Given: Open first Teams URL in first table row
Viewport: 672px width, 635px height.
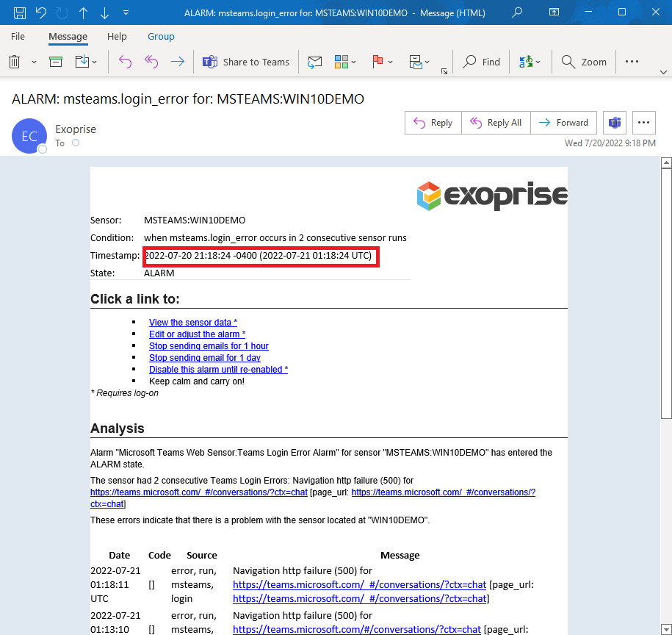Looking at the screenshot, I should pos(360,585).
